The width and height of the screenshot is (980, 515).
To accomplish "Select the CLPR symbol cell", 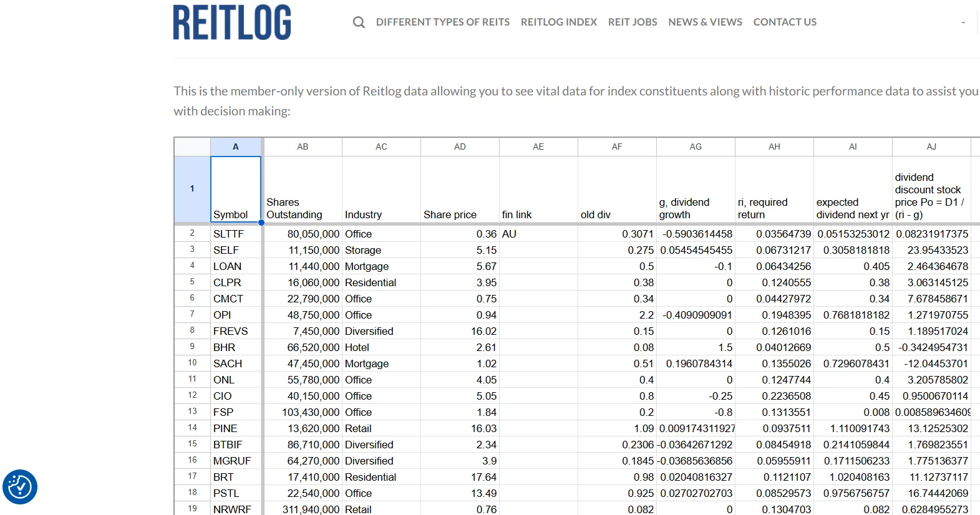I will [236, 282].
